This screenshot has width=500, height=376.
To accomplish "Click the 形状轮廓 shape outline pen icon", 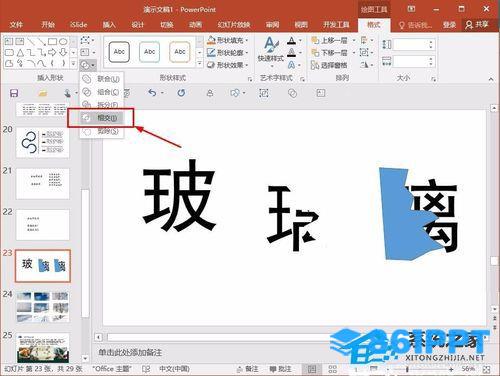I will tap(211, 53).
